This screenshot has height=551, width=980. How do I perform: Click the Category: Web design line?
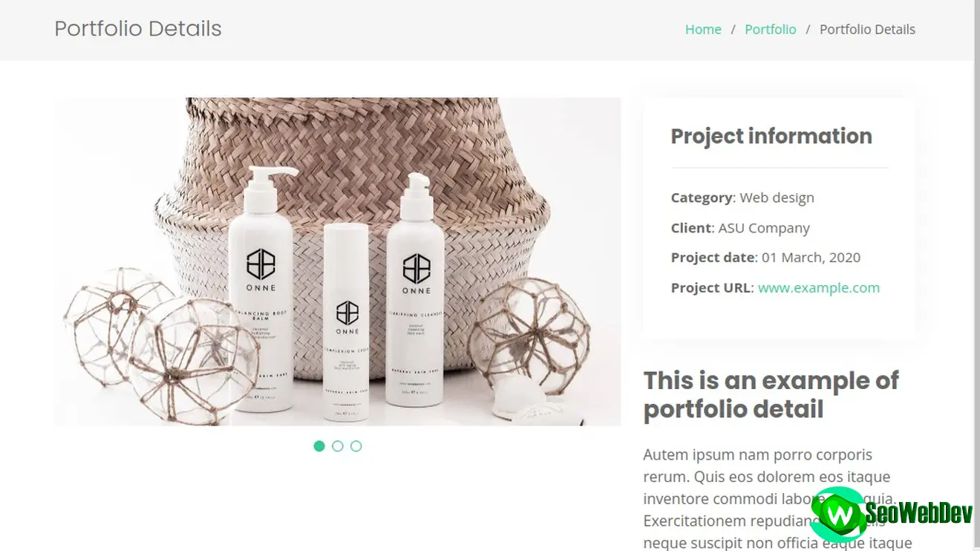coord(742,198)
